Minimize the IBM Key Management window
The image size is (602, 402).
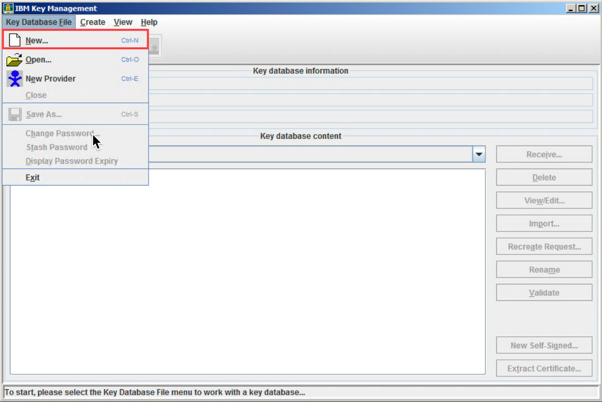pos(571,8)
